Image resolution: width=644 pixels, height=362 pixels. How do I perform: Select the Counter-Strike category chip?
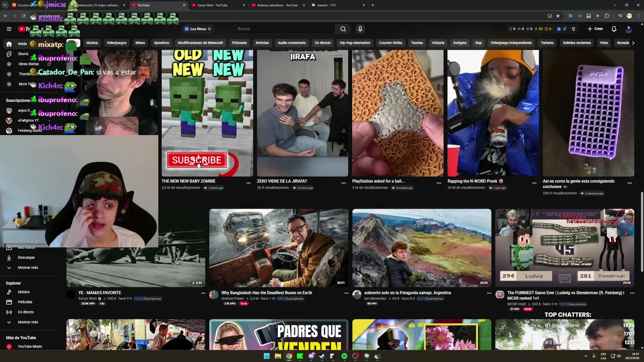click(390, 43)
